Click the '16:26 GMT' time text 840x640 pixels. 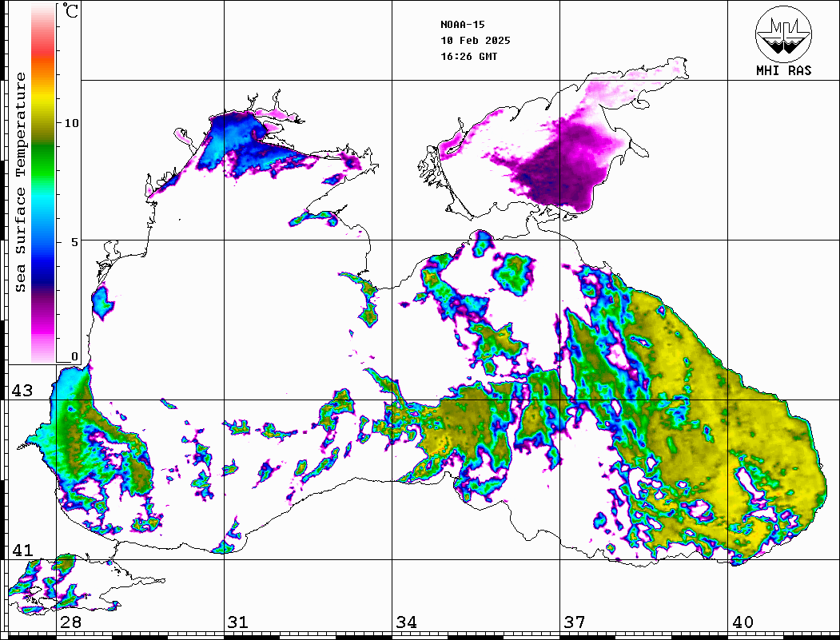tap(468, 57)
